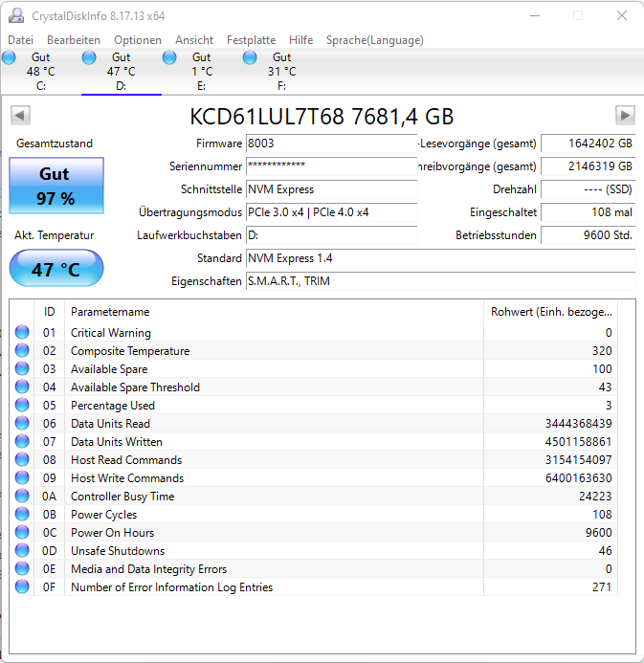The width and height of the screenshot is (644, 663).
Task: Click the Eingeschaltet value 108 mal
Action: coord(588,212)
